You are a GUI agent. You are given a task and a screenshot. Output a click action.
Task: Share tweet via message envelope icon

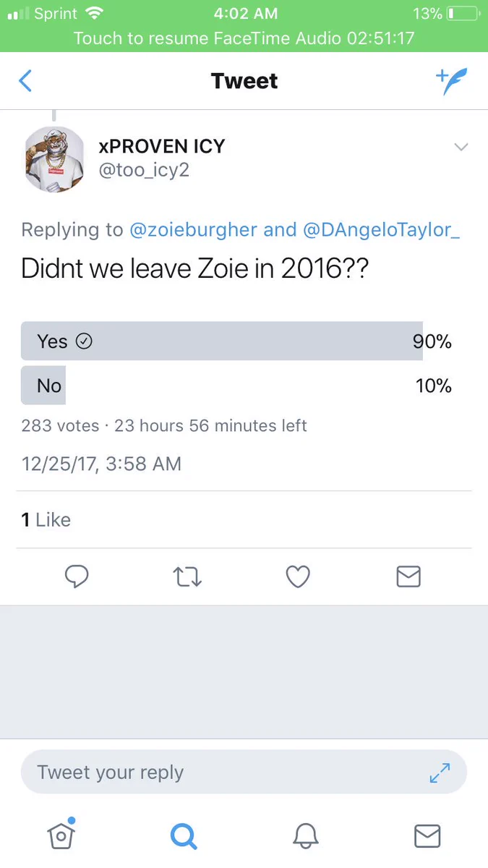408,576
